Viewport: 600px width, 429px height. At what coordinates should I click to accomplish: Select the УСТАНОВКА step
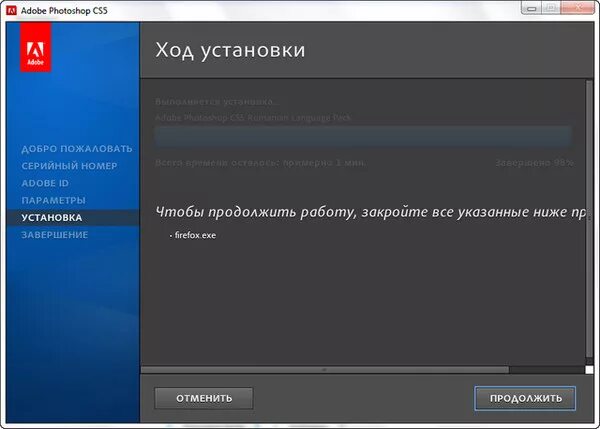tap(73, 217)
